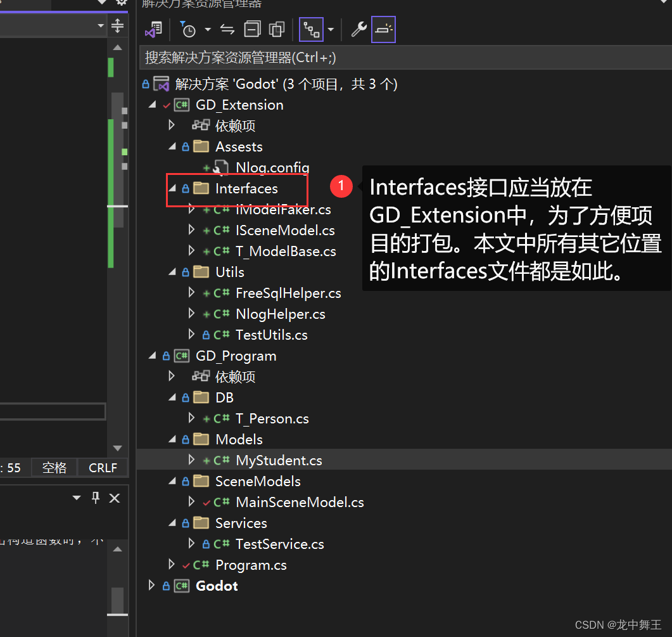Expand Program.cs node
Screen dimensions: 672x637
click(172, 565)
